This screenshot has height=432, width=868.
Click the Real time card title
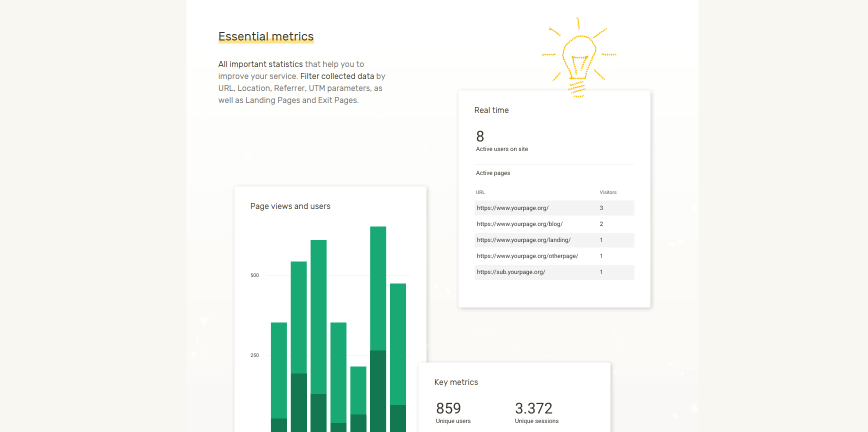tap(491, 110)
